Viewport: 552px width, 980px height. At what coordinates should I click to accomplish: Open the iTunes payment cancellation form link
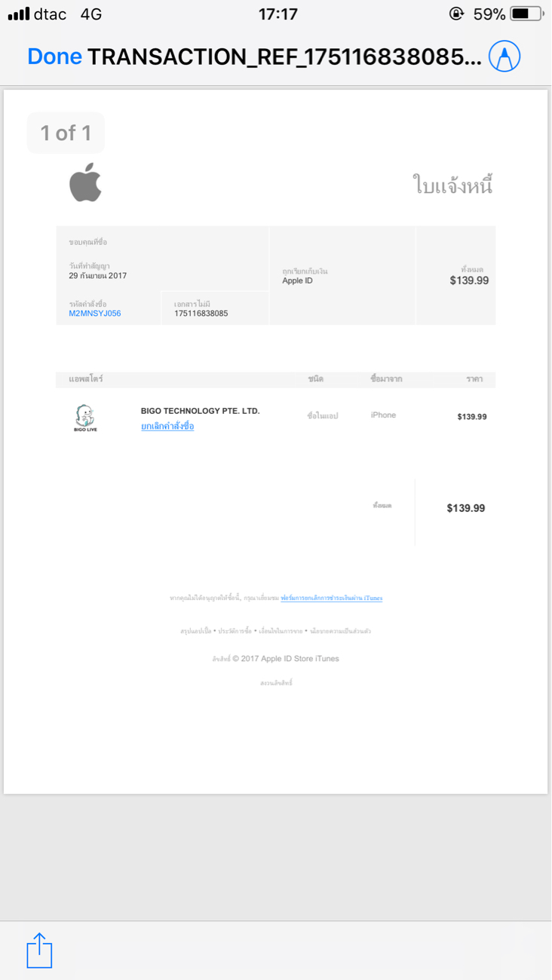click(331, 598)
